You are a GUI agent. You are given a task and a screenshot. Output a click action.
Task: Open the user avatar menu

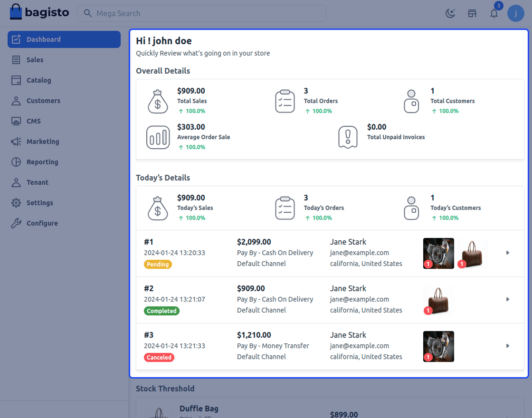click(515, 13)
